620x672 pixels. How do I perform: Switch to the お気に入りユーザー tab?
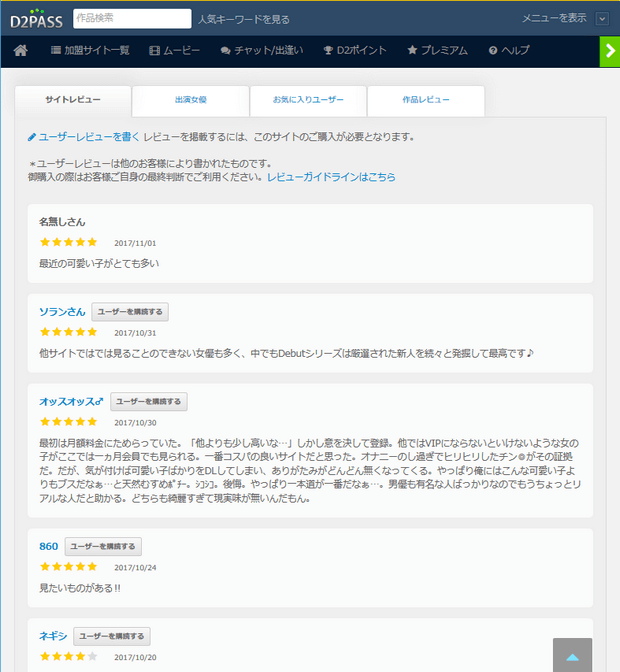click(x=308, y=101)
